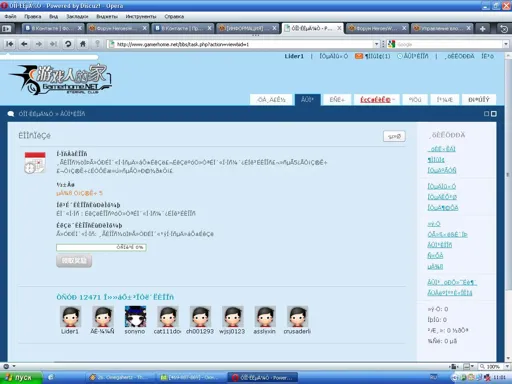The image size is (512, 384).
Task: Click the calendar task icon
Action: [35, 163]
